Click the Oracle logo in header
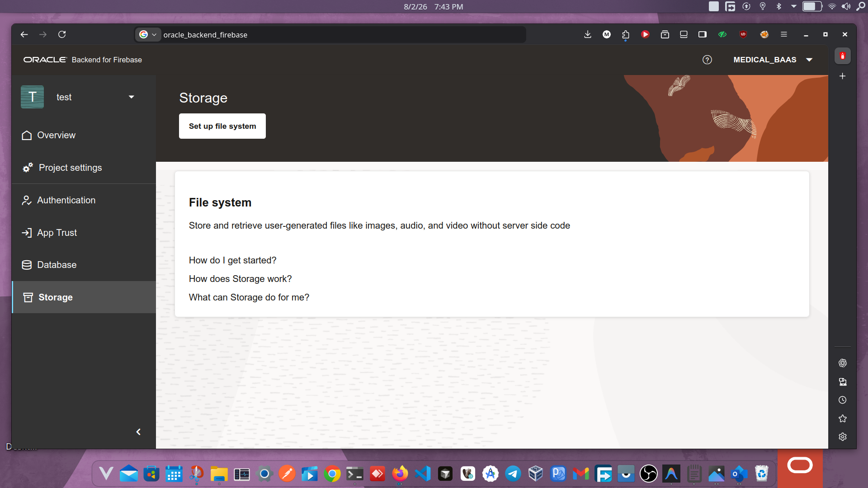 pyautogui.click(x=45, y=60)
